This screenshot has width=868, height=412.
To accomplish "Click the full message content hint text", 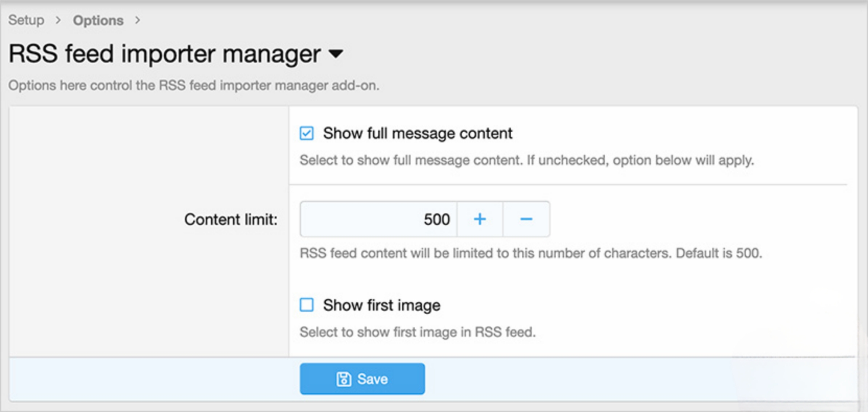I will [x=526, y=160].
